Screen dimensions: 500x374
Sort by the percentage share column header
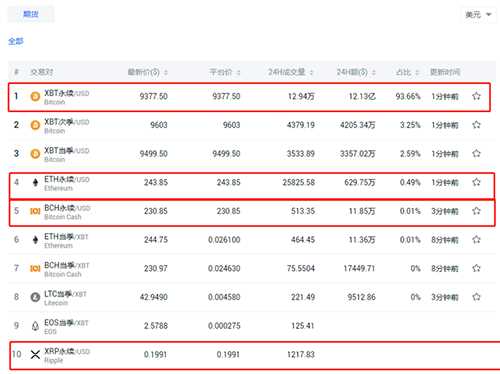click(407, 72)
